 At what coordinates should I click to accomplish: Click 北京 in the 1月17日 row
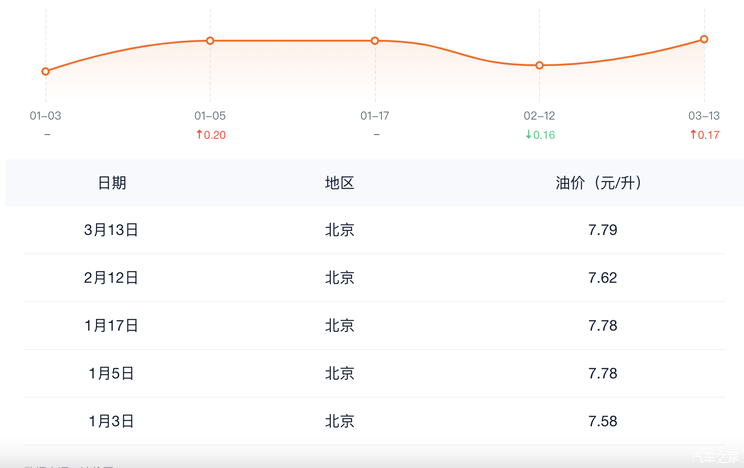click(x=340, y=326)
